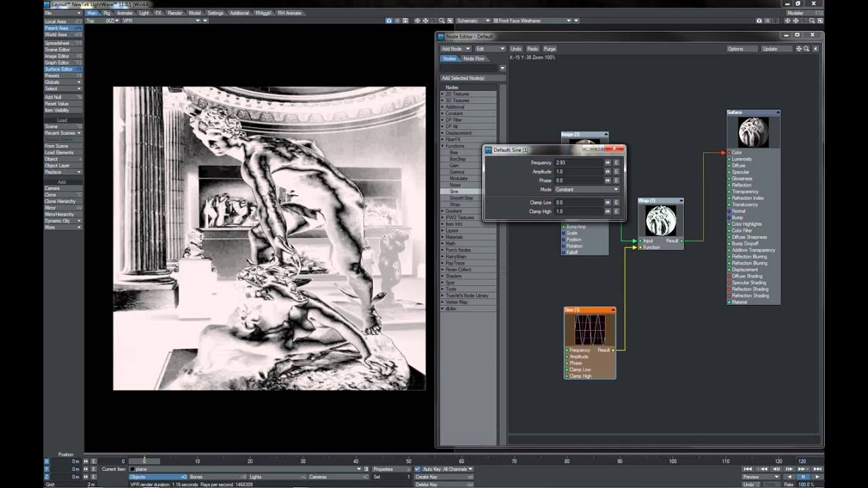Toggle the envelope eye icon for Clamp Low
Screen dimensions: 868x488
[608, 203]
